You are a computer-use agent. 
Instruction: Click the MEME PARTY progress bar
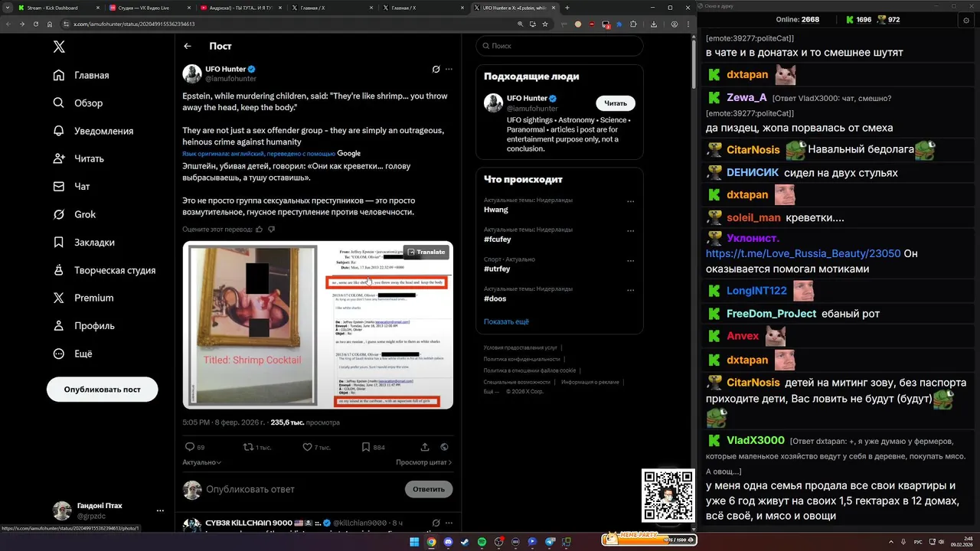pos(649,540)
